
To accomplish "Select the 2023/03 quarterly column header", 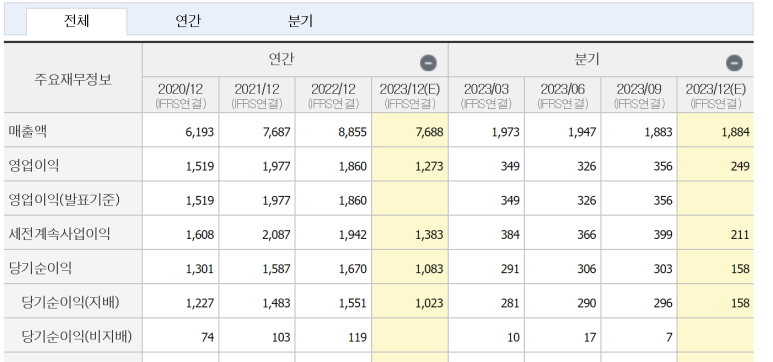I will coord(486,95).
